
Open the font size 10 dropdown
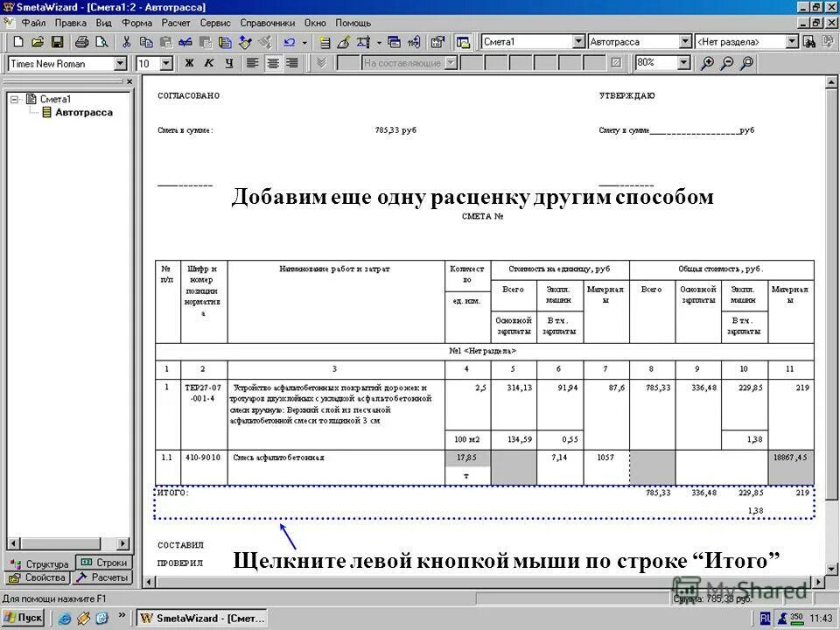[166, 63]
